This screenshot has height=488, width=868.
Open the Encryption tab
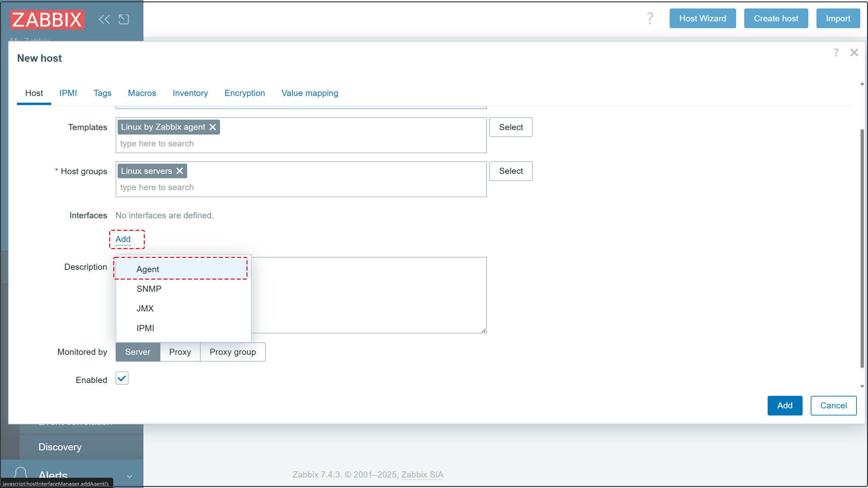point(244,93)
